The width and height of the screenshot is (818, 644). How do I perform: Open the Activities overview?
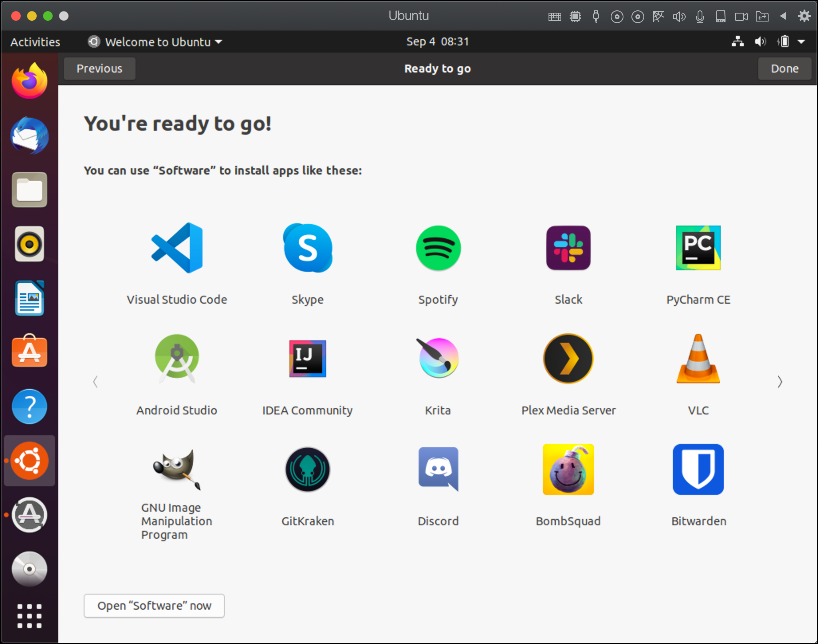[35, 42]
